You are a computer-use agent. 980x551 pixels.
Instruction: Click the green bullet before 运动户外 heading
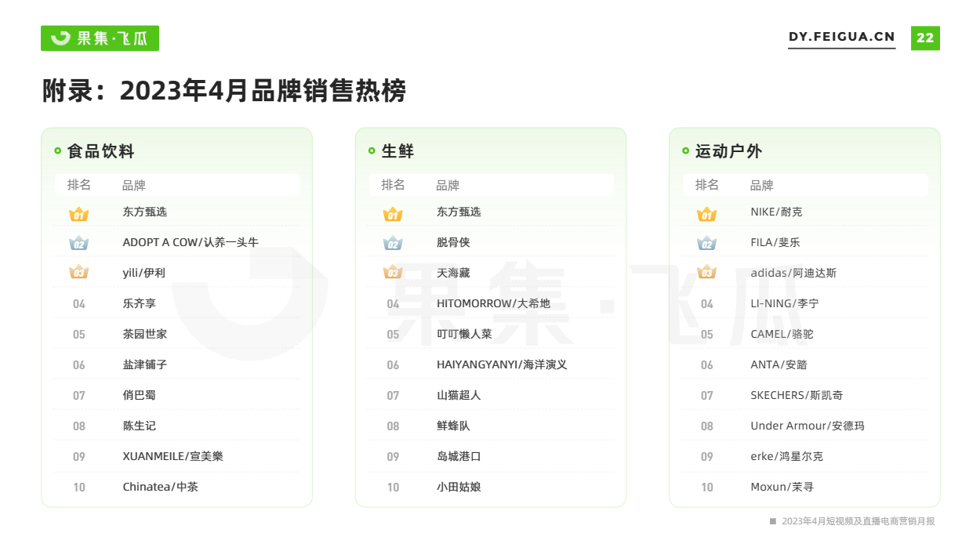coord(686,150)
